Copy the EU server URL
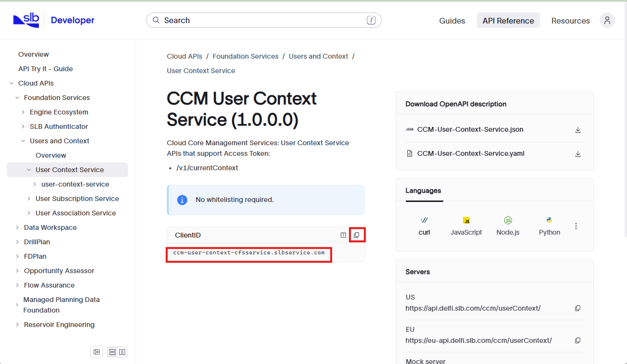Screen dimensions: 627x364 pos(577,340)
